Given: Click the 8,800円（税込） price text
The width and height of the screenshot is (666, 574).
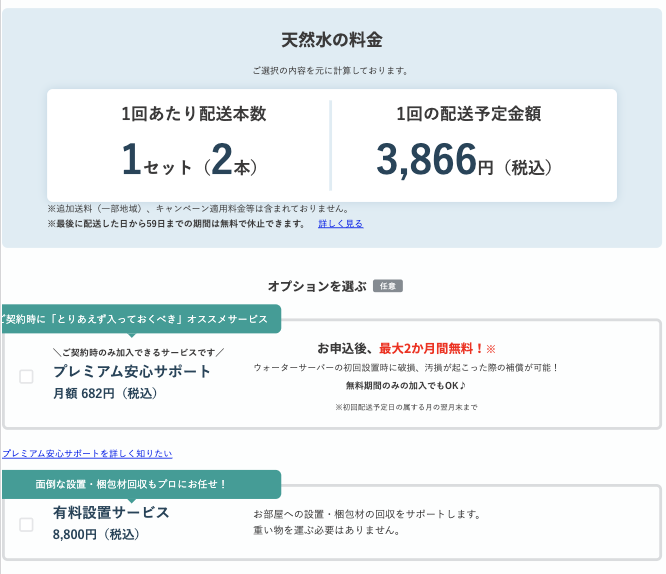Looking at the screenshot, I should (x=96, y=534).
